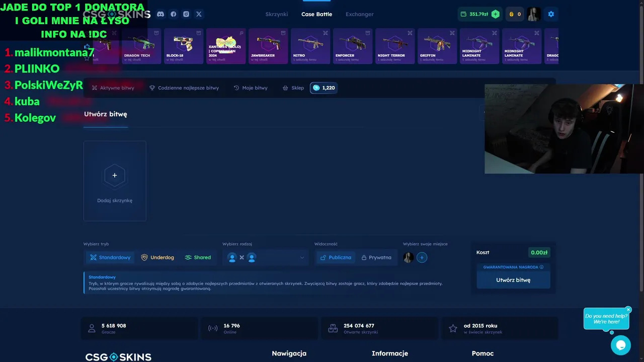
Task: Select the Standardowy battle mode
Action: click(110, 257)
